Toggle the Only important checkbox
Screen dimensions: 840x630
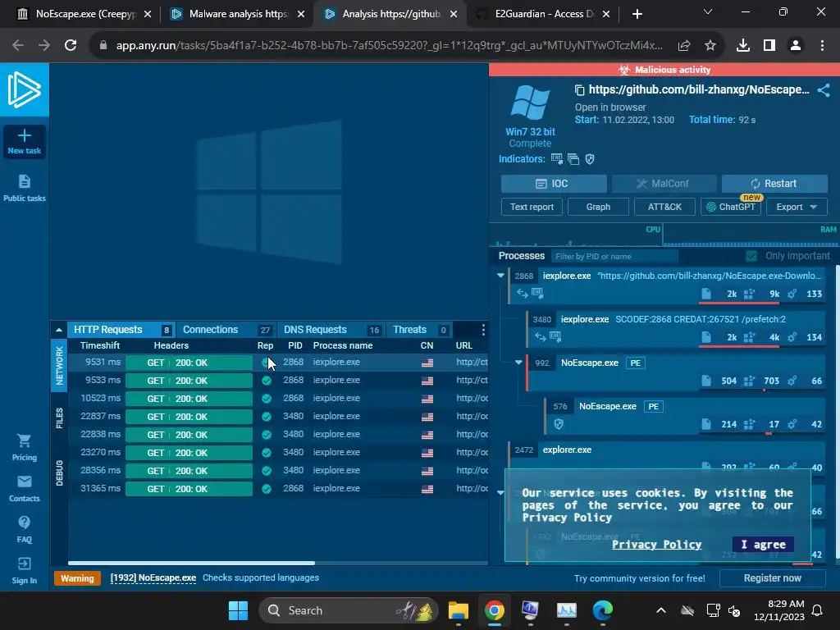751,256
